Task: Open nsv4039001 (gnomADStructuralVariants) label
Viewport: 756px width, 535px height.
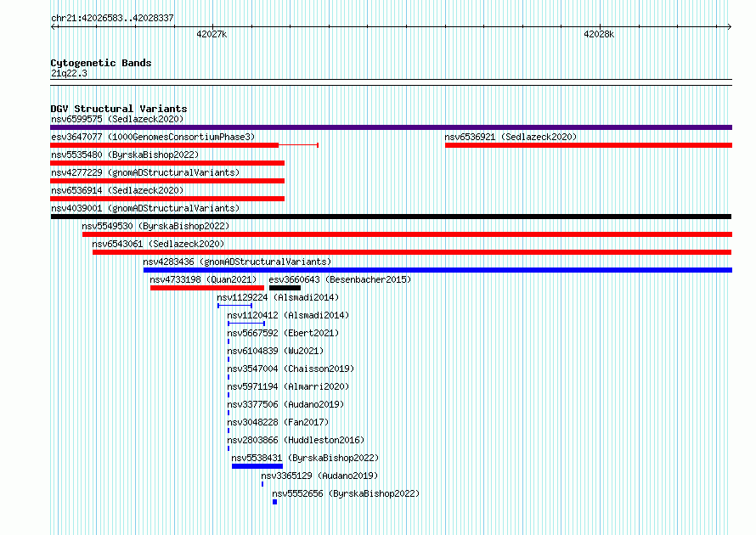Action: (x=145, y=208)
